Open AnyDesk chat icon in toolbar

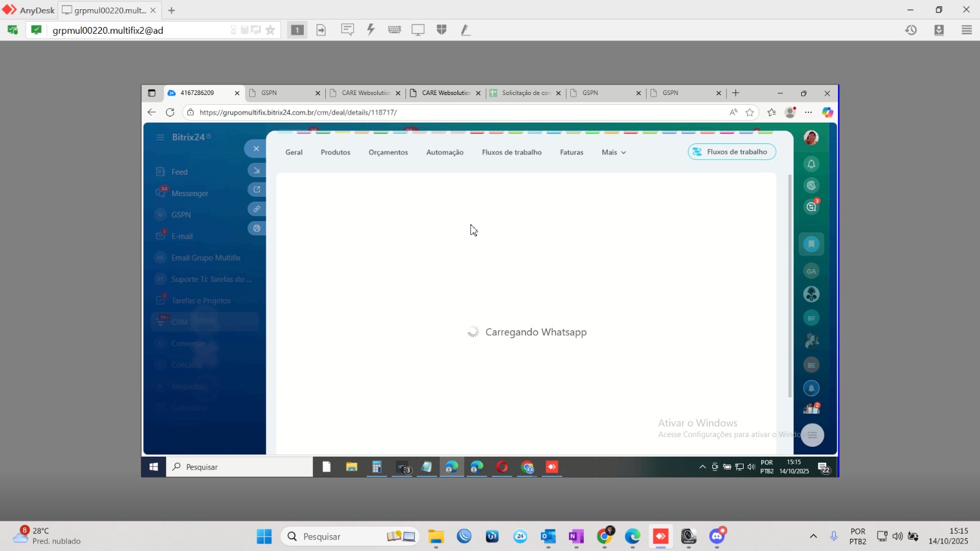(x=347, y=29)
